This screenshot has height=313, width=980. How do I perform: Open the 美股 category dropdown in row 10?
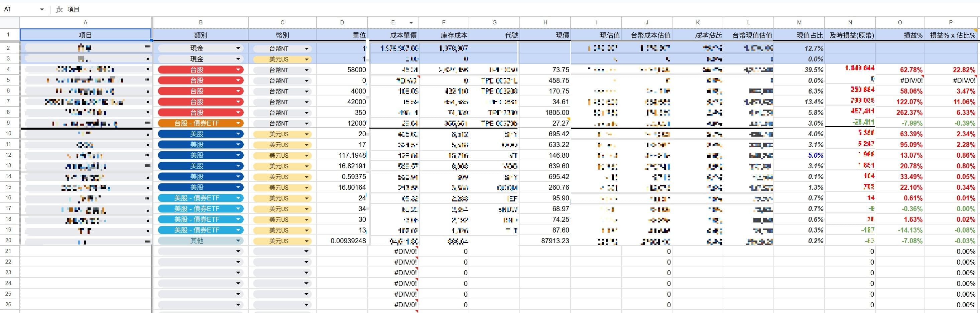[238, 134]
